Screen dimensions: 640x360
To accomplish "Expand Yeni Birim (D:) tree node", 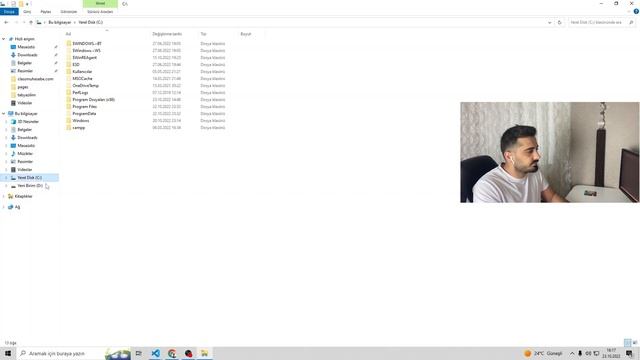I will point(6,186).
